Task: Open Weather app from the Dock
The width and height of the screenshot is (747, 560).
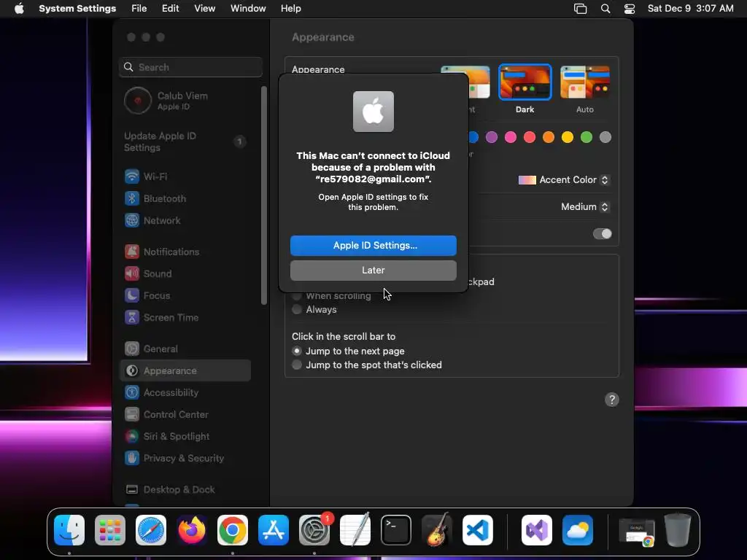Action: [578, 530]
